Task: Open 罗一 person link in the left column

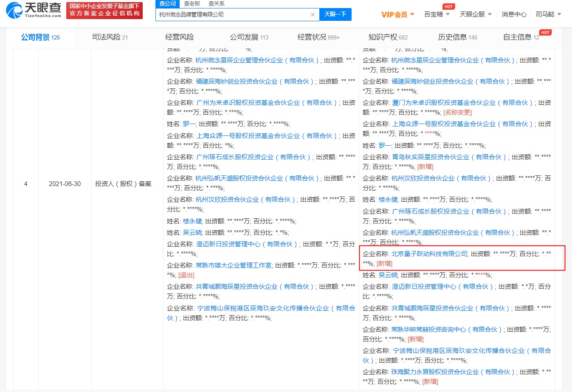Action: pyautogui.click(x=189, y=124)
